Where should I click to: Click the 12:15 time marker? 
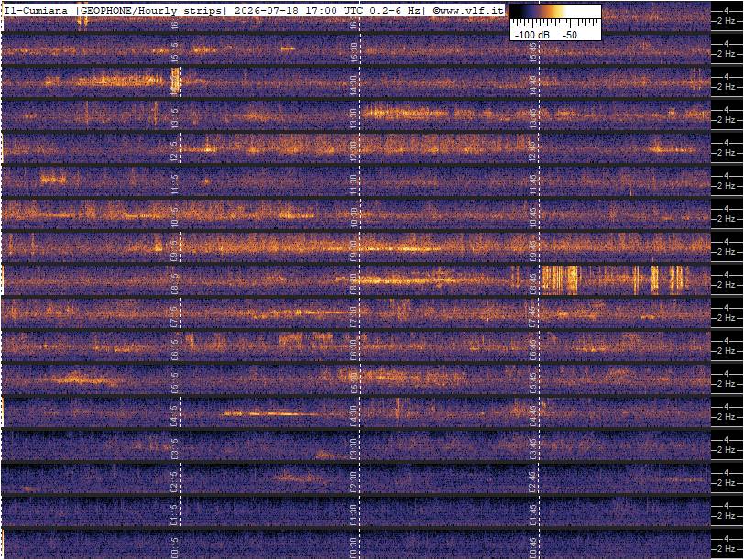pyautogui.click(x=174, y=152)
